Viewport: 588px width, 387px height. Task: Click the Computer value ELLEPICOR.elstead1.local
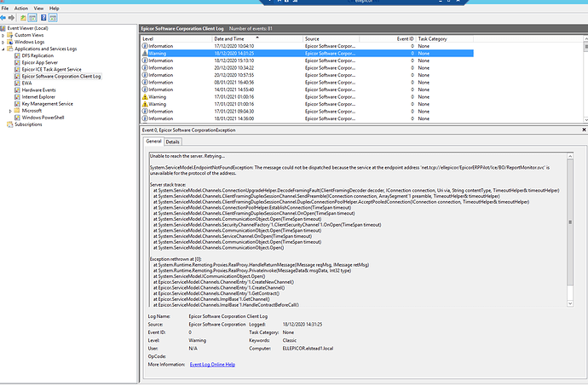[x=308, y=349]
